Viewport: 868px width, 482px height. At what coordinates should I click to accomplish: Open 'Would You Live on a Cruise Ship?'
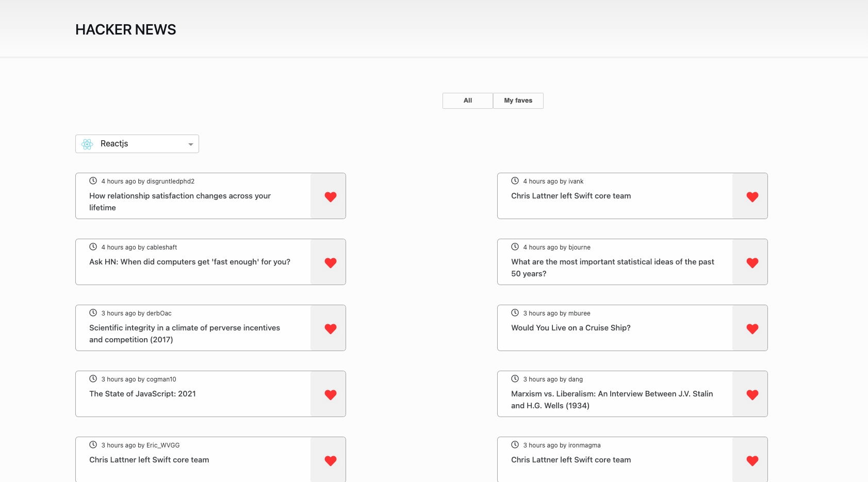coord(570,328)
